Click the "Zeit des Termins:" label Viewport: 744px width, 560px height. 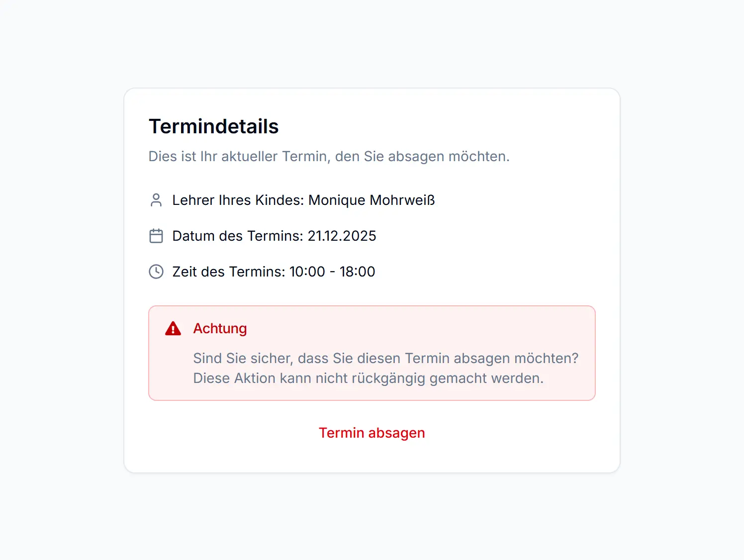click(229, 272)
